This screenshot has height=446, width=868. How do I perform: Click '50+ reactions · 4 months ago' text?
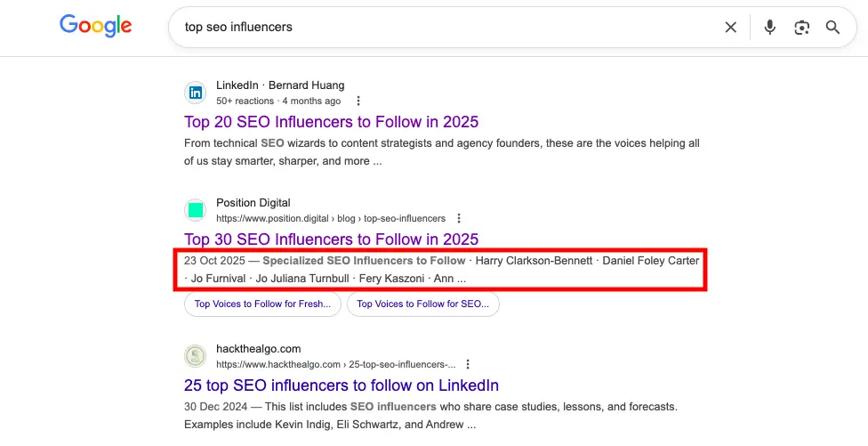(x=278, y=101)
